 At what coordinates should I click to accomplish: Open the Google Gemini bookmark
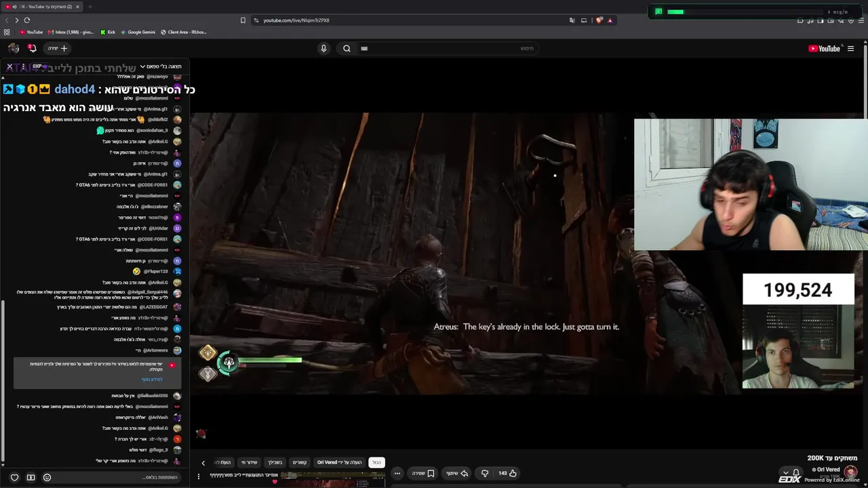pyautogui.click(x=138, y=32)
